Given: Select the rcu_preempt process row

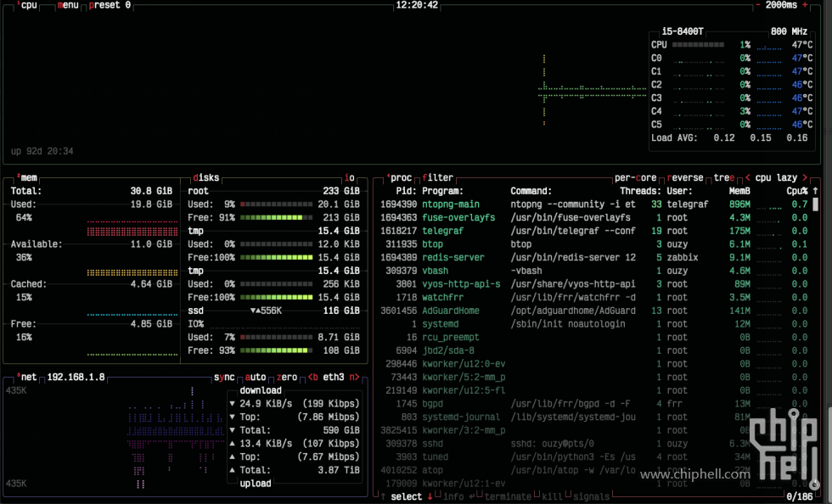Looking at the screenshot, I should [593, 337].
